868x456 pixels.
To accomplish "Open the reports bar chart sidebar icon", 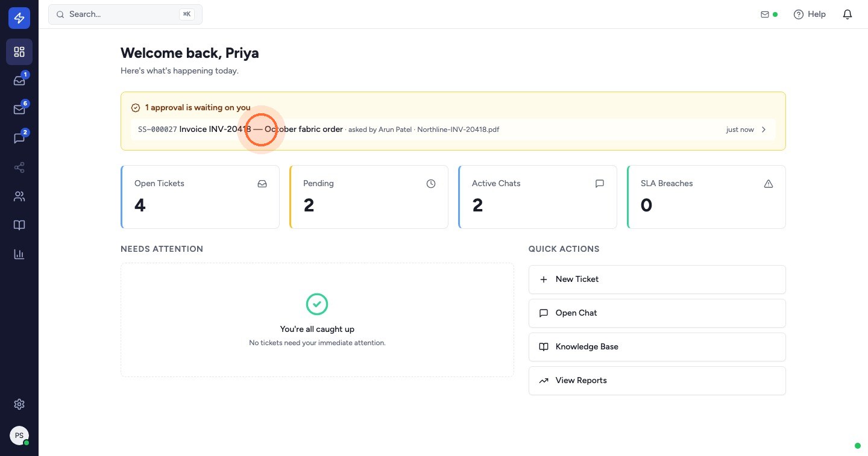I will tap(19, 254).
